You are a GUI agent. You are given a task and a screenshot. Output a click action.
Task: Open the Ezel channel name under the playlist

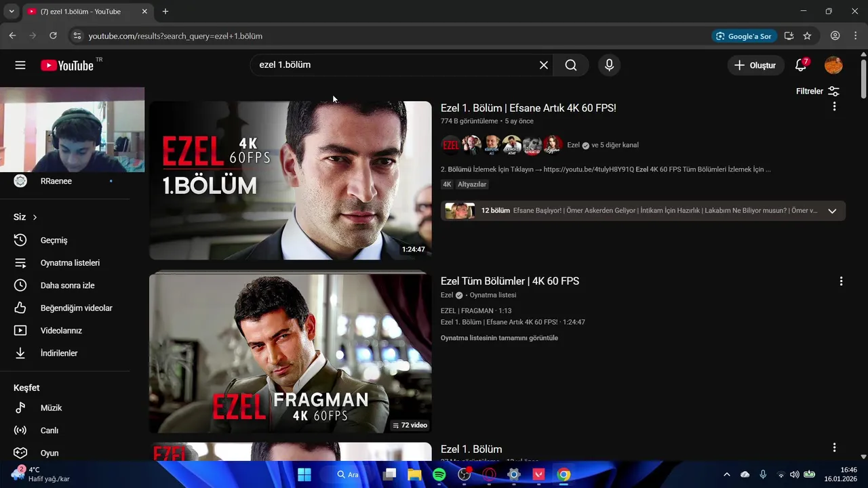tap(447, 296)
